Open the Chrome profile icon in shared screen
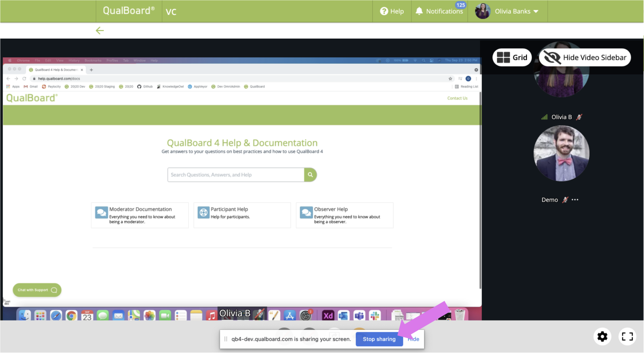 [468, 78]
